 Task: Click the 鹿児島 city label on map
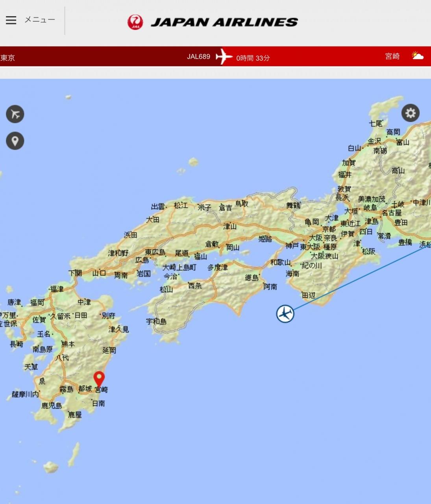tap(52, 405)
